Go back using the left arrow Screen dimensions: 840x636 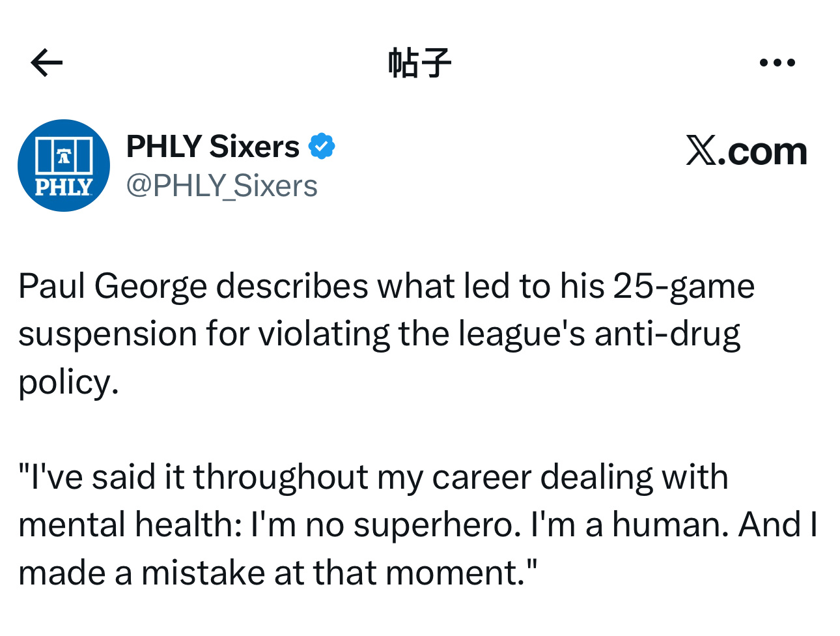(46, 63)
